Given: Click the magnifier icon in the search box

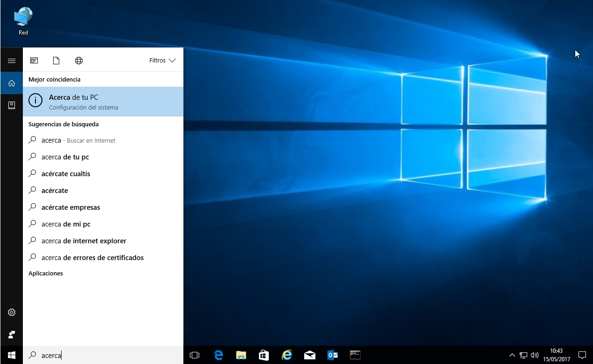Looking at the screenshot, I should [33, 355].
